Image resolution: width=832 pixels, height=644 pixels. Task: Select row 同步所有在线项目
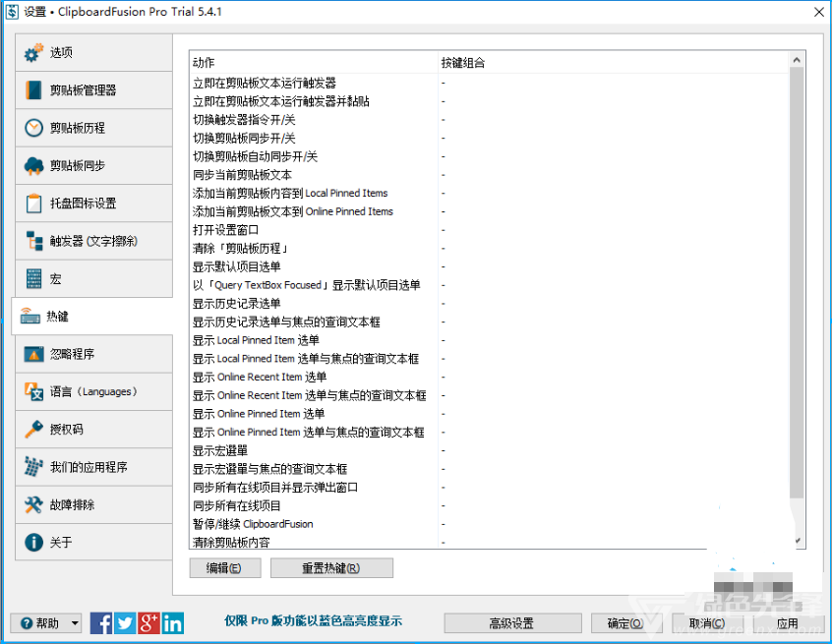pos(489,506)
